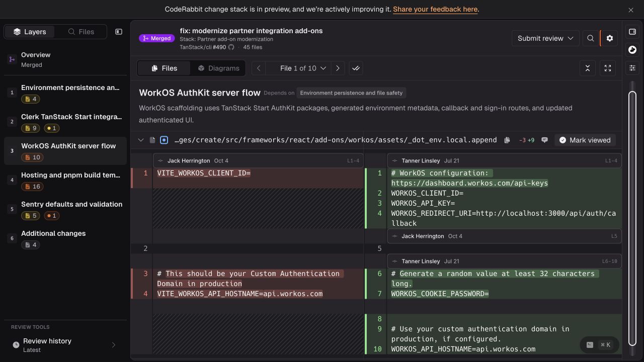This screenshot has height=362, width=644.
Task: Click added line WORKOS_API_KEY=
Action: [423, 203]
